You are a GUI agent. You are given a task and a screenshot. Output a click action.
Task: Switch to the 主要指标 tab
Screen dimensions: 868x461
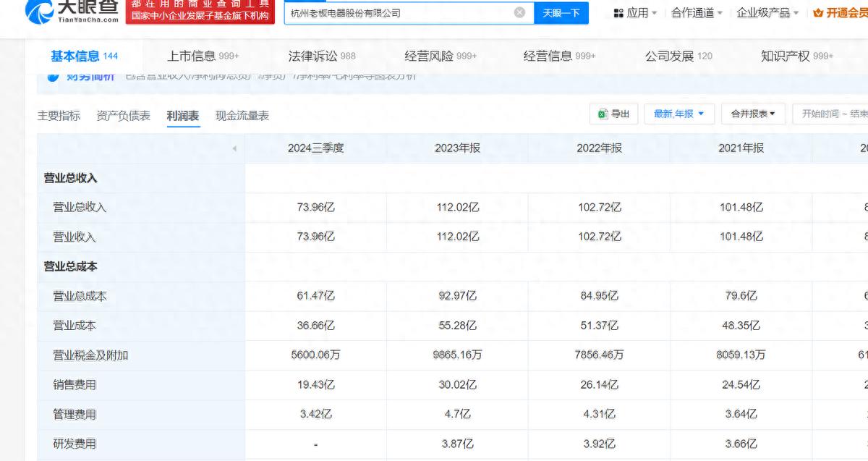[59, 116]
